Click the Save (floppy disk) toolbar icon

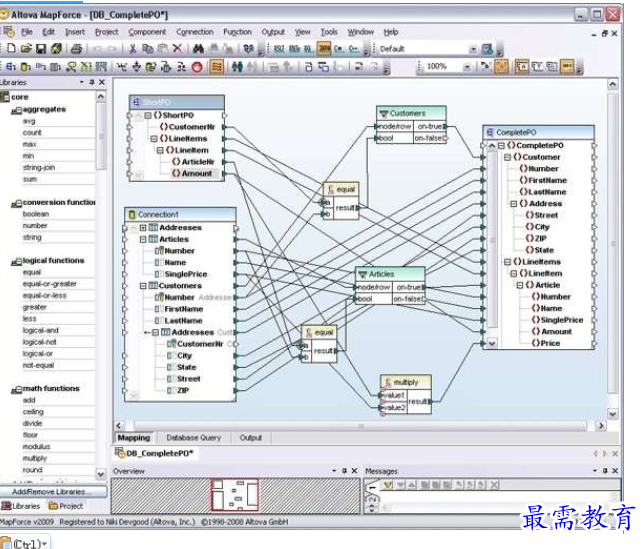41,48
